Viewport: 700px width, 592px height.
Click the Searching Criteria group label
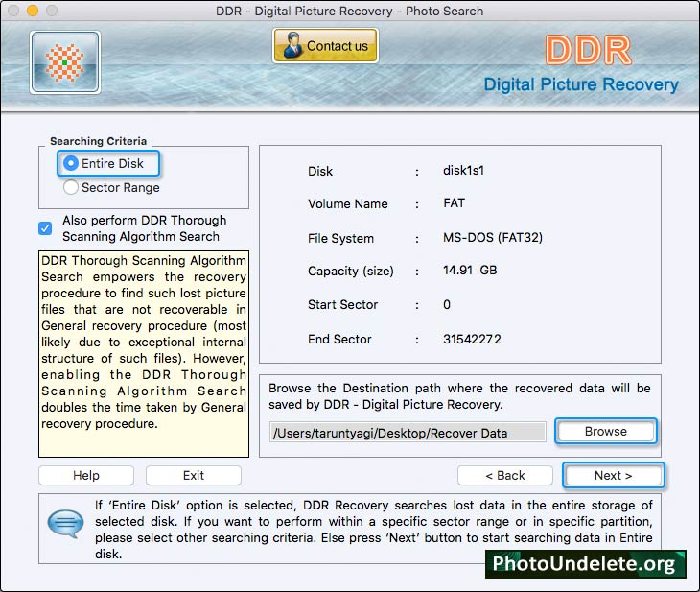(x=98, y=141)
